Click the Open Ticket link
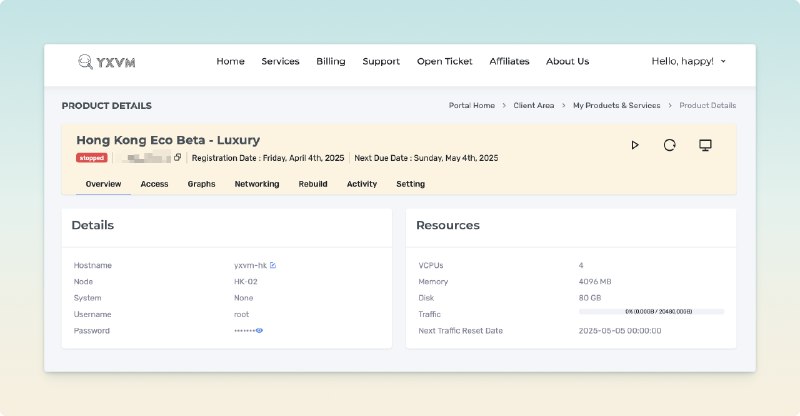The height and width of the screenshot is (416, 800). coord(444,61)
